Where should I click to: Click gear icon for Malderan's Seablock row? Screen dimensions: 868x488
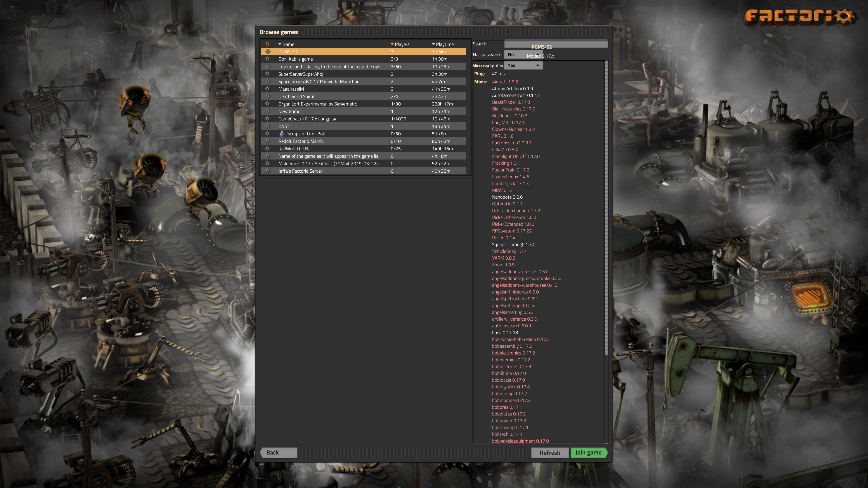tap(268, 163)
